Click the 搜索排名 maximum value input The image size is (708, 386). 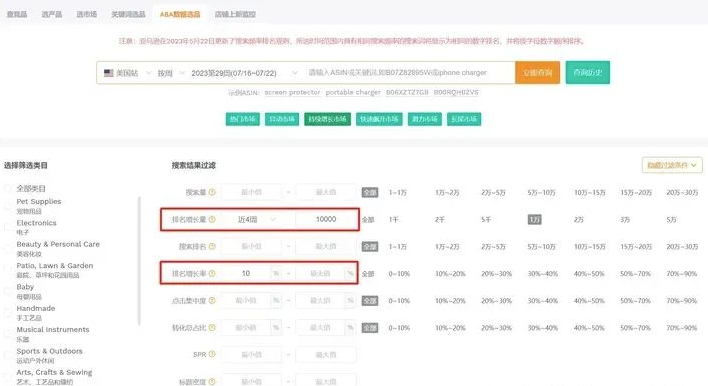[326, 246]
